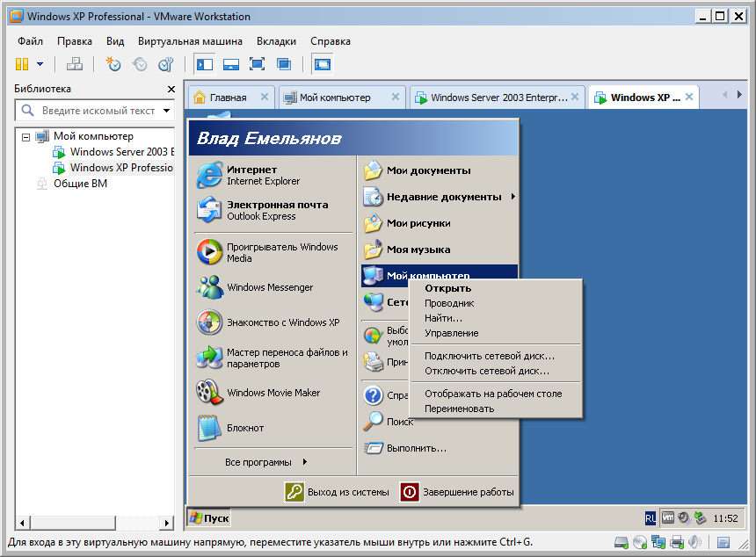756x557 pixels.
Task: Open the Вкладки menu
Action: [x=276, y=41]
